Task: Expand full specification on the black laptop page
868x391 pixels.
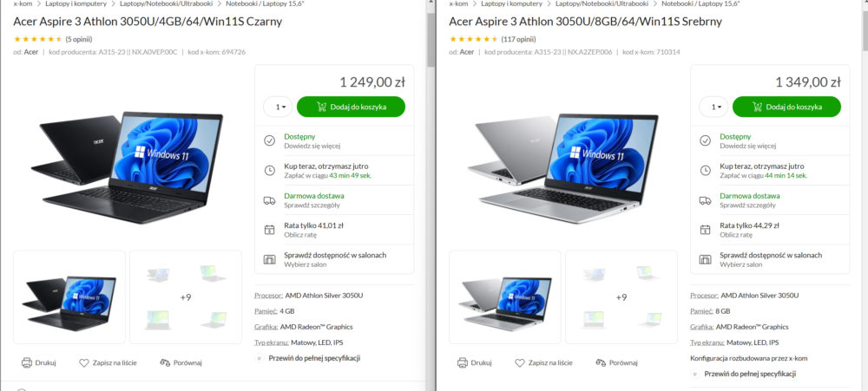Action: 314,358
